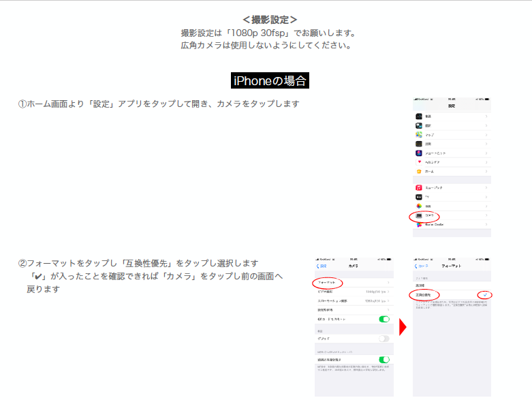
Task: Open slow-motion recording row chevron
Action: pos(388,301)
